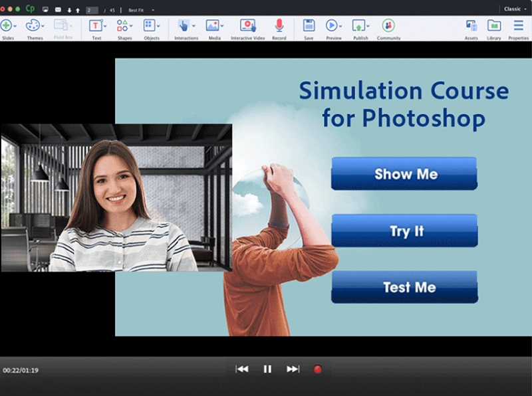Screen dimensions: 532x396
Task: Click the red record button in player
Action: pos(318,369)
